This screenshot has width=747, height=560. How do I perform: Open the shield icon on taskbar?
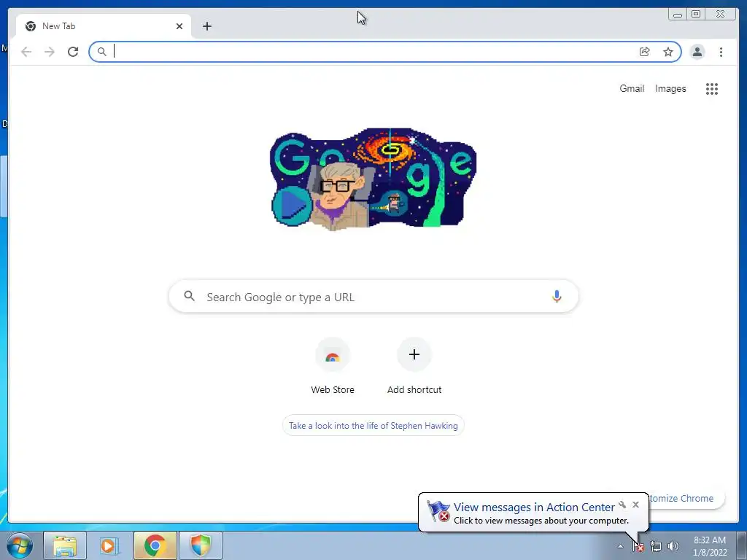click(201, 545)
